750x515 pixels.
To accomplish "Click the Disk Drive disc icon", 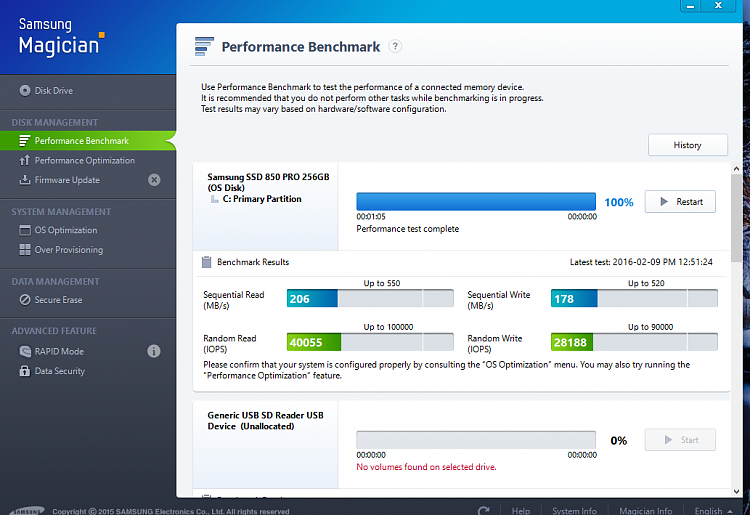I will tap(25, 90).
